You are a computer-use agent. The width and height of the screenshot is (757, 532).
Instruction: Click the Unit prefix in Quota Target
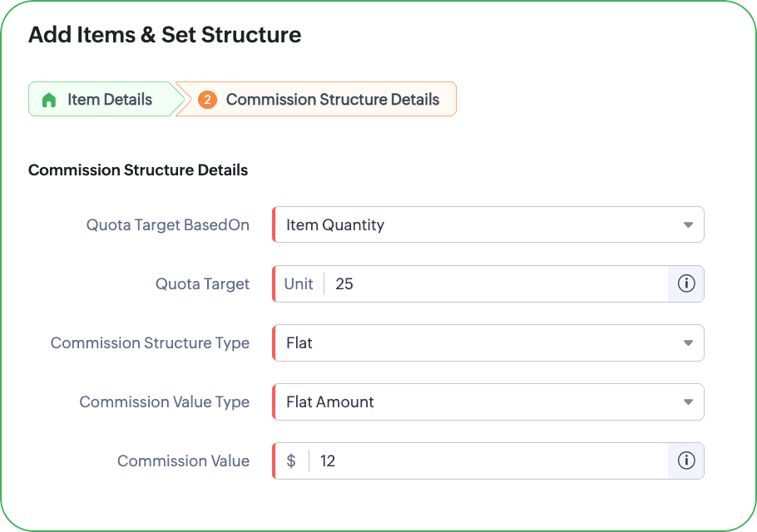(x=299, y=283)
